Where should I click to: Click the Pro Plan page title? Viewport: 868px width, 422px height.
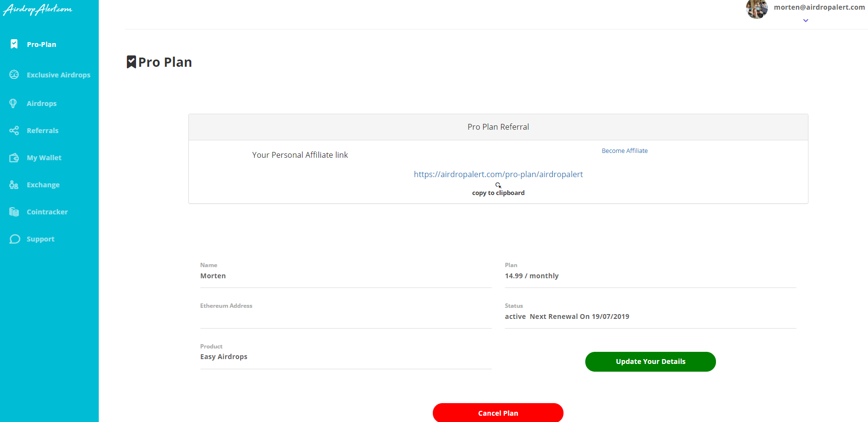[165, 62]
